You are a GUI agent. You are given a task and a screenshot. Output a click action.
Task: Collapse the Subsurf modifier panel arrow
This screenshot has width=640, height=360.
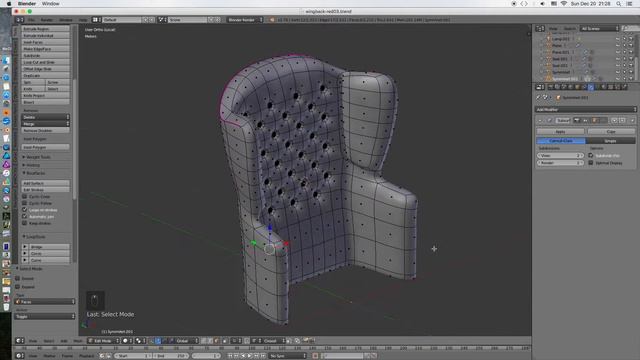click(x=540, y=120)
